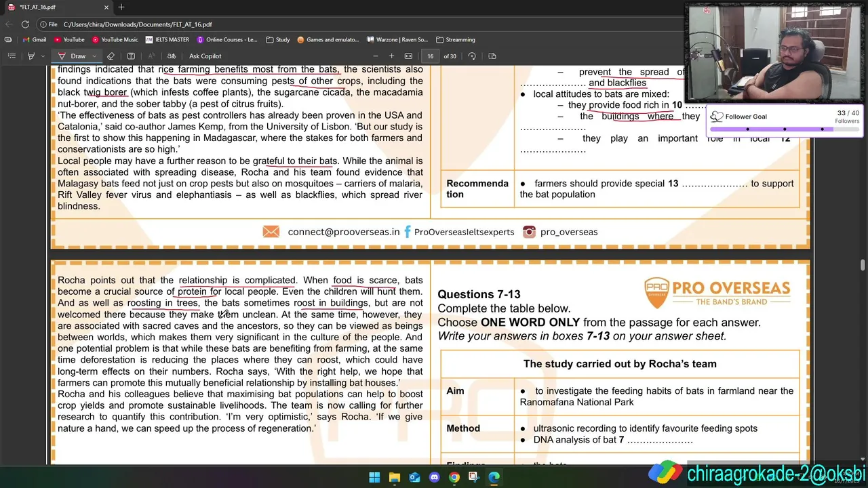Zoom out with the minus icon
This screenshot has height=488, width=868.
pos(376,56)
